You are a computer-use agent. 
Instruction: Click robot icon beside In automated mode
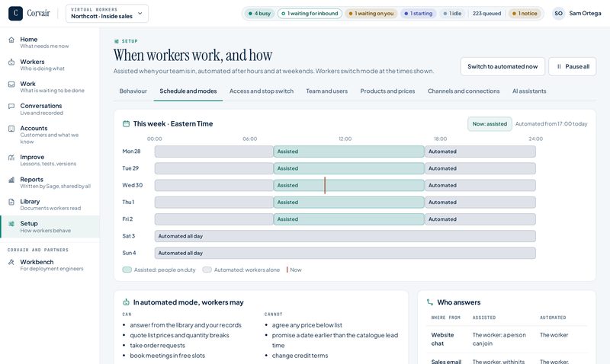tap(126, 302)
